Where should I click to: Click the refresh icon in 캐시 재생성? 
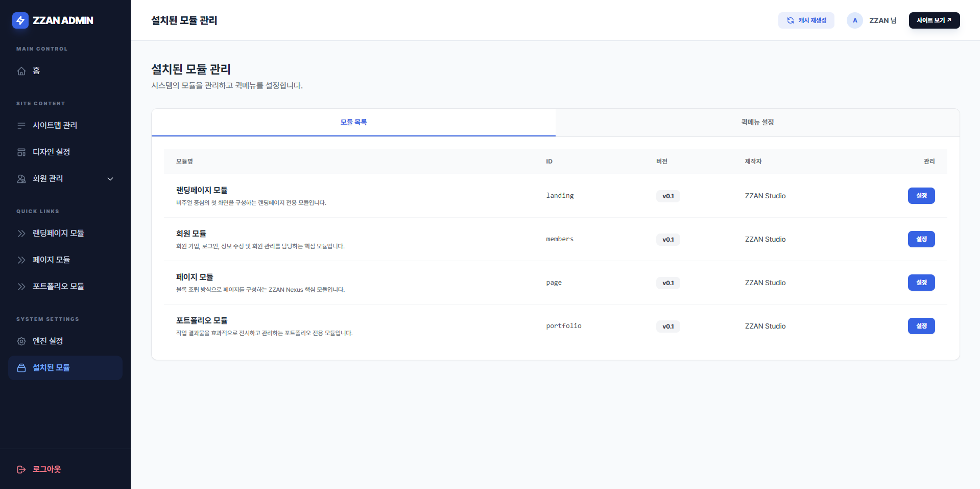pos(791,20)
